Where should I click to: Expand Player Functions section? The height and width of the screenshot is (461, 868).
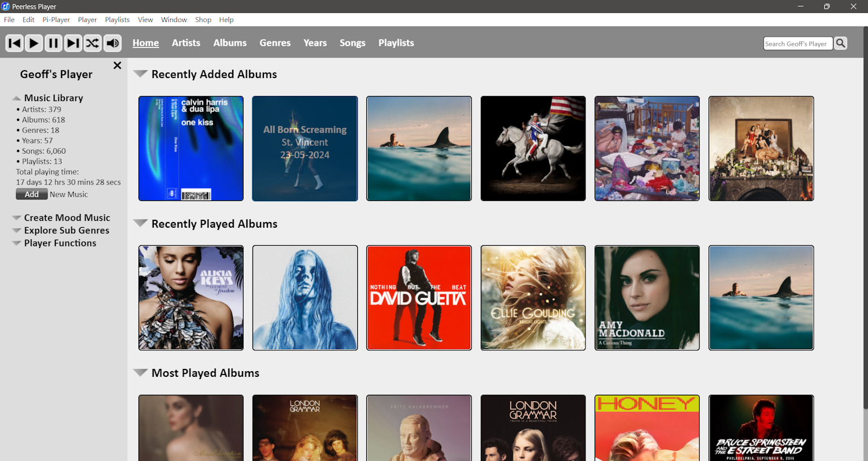coord(17,243)
